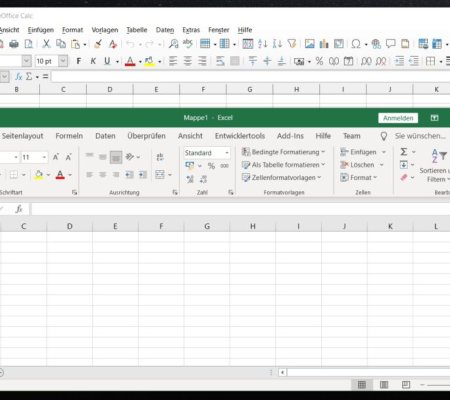Click the Cut scissors icon in LibreOffice Calc
This screenshot has height=400, width=450.
pyautogui.click(x=46, y=44)
